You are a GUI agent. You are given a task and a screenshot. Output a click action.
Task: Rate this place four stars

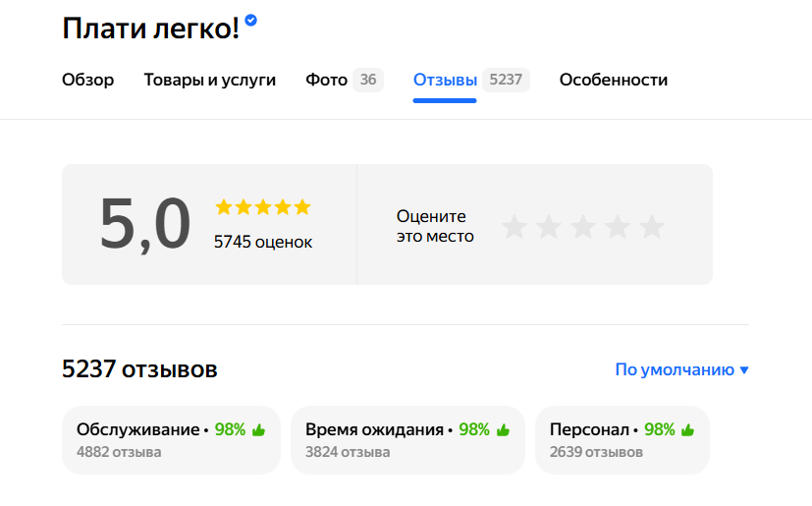coord(618,227)
